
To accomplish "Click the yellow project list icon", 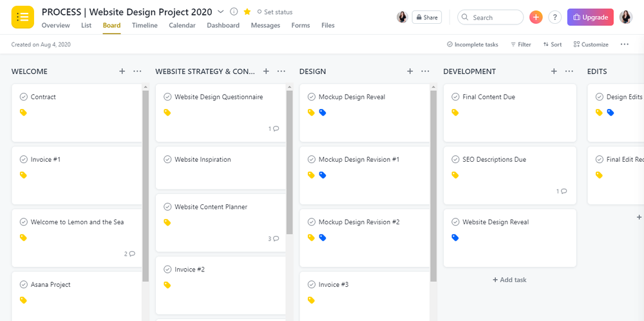I will point(23,17).
